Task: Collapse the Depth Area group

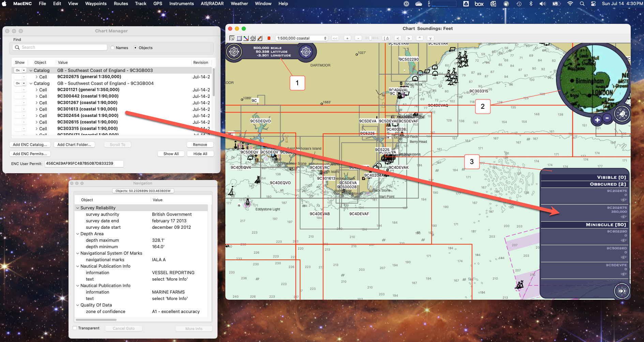Action: point(78,234)
